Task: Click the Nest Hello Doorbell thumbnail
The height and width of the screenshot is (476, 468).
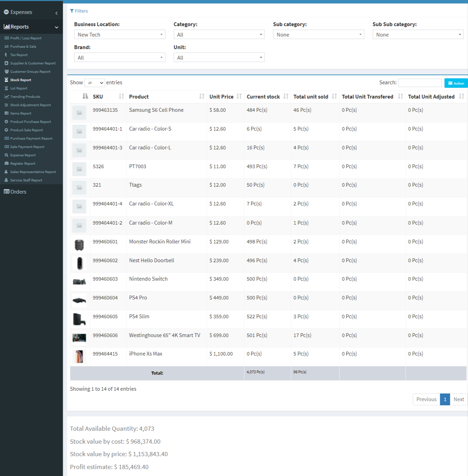Action: [x=79, y=263]
